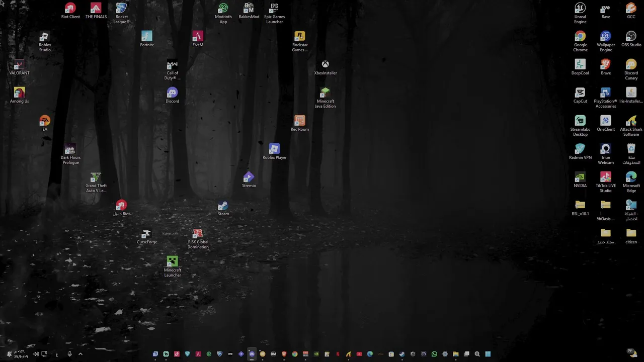The width and height of the screenshot is (644, 362).
Task: Click the Wallpaper Engine icon
Action: (606, 42)
